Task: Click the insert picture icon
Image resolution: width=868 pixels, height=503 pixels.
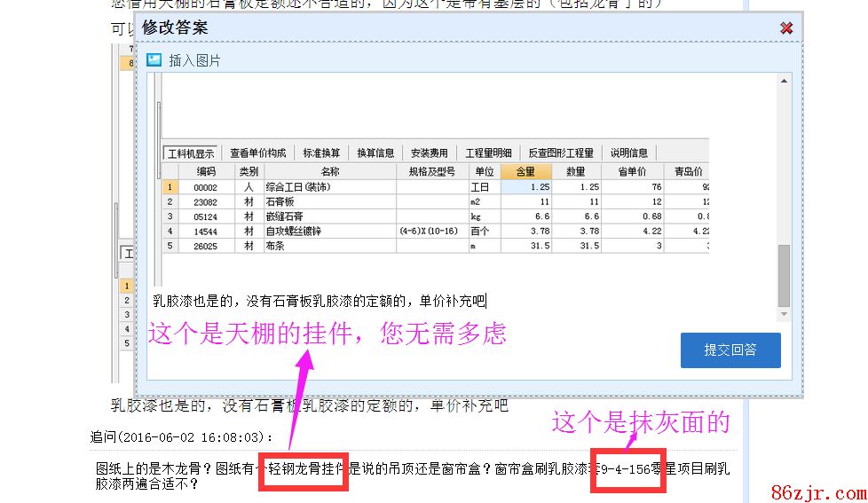Action: coord(154,59)
